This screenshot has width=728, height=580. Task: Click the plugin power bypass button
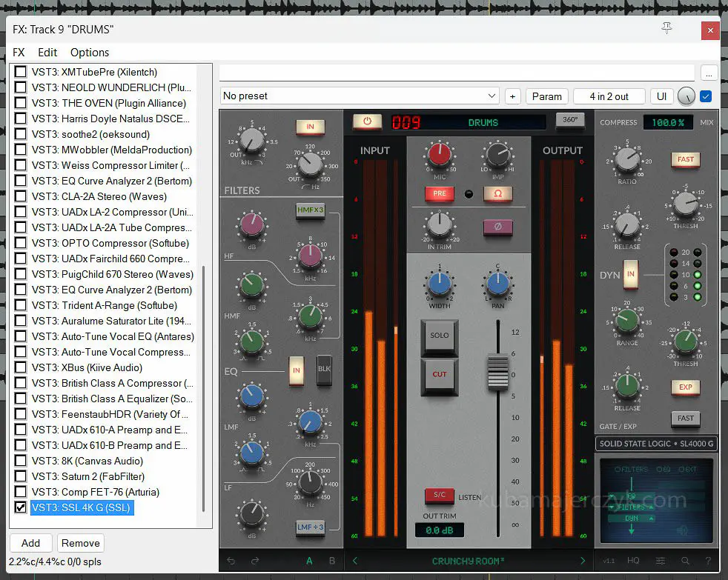pos(366,122)
